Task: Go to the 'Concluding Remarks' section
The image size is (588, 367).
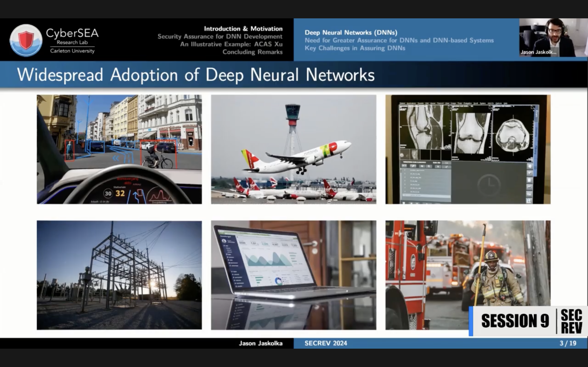Action: pos(252,52)
